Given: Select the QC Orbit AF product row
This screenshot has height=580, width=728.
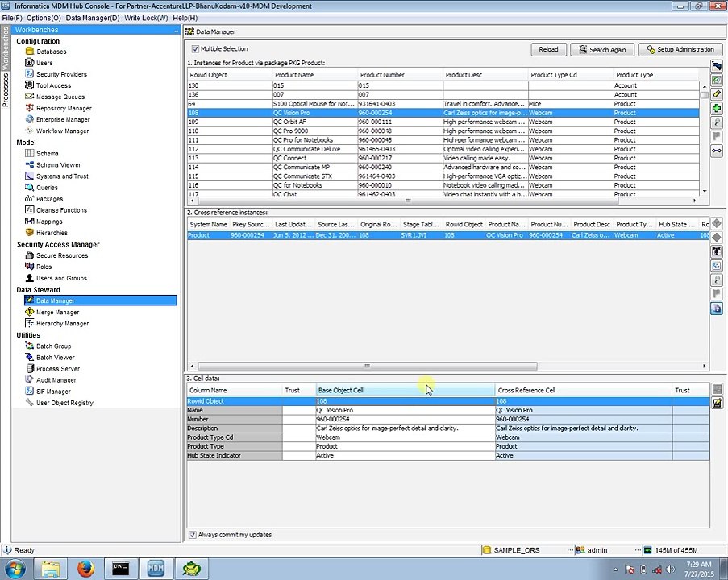Looking at the screenshot, I should click(x=443, y=122).
